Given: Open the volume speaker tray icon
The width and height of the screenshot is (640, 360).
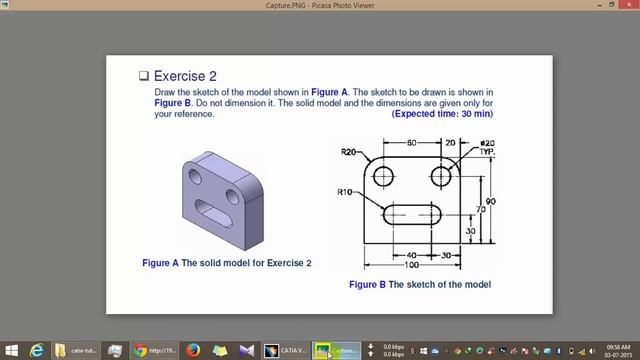Looking at the screenshot, I should click(592, 351).
